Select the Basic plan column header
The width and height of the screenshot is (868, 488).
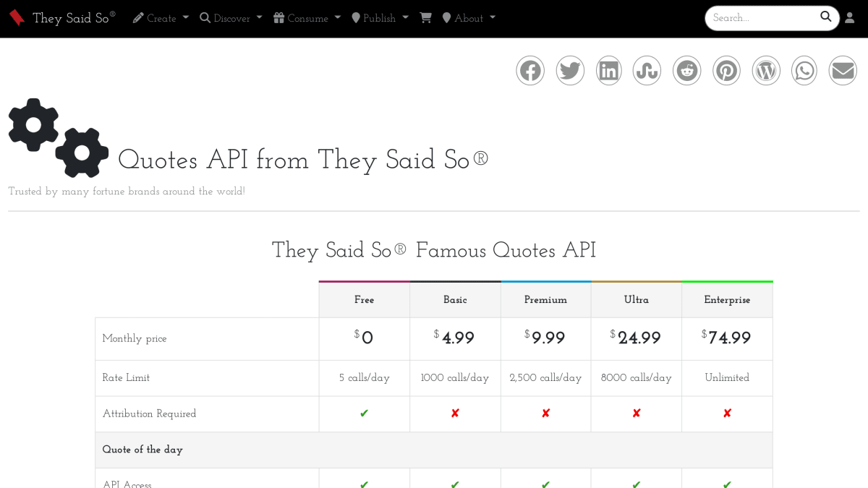[x=455, y=300]
